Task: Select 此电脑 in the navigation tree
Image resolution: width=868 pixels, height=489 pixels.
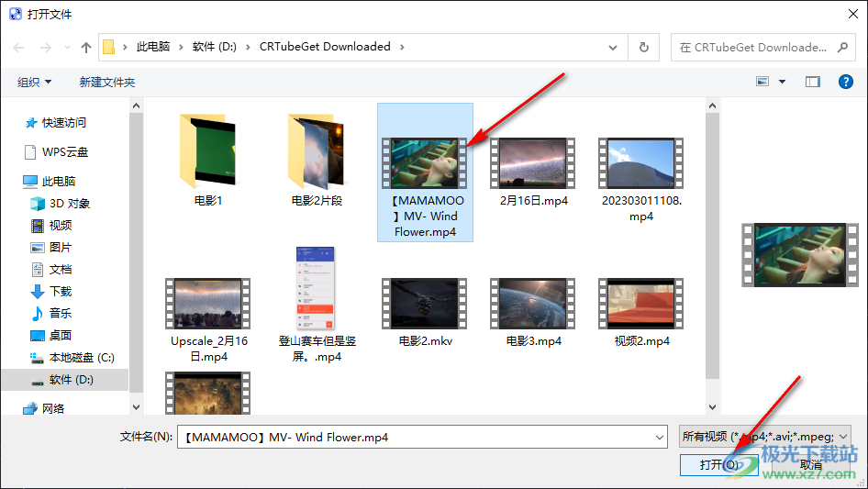Action: click(x=50, y=181)
